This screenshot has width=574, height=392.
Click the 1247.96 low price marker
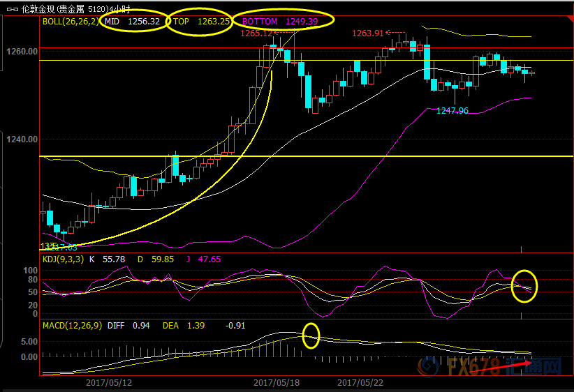click(452, 110)
